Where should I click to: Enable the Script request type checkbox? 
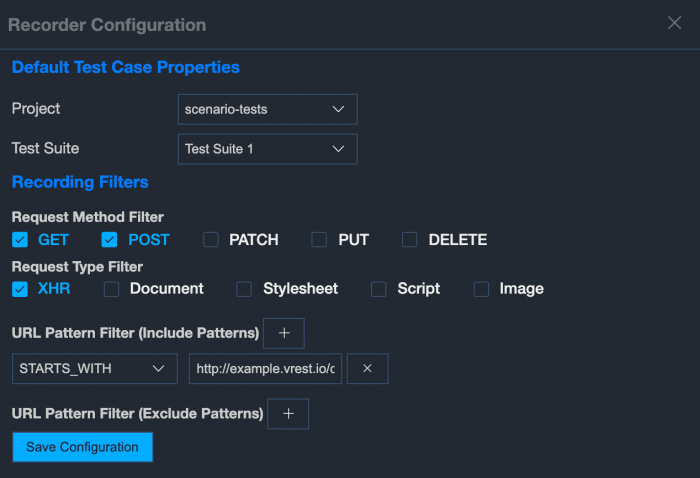point(379,289)
